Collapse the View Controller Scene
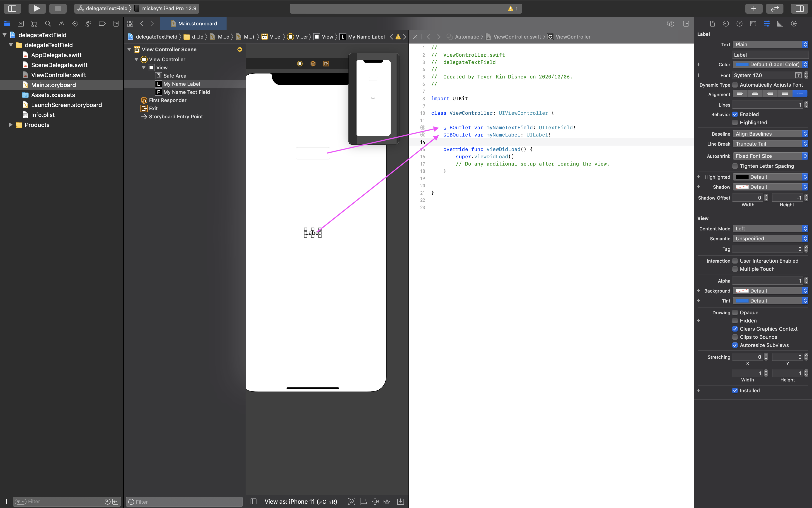Viewport: 812px width, 508px height. coord(129,49)
